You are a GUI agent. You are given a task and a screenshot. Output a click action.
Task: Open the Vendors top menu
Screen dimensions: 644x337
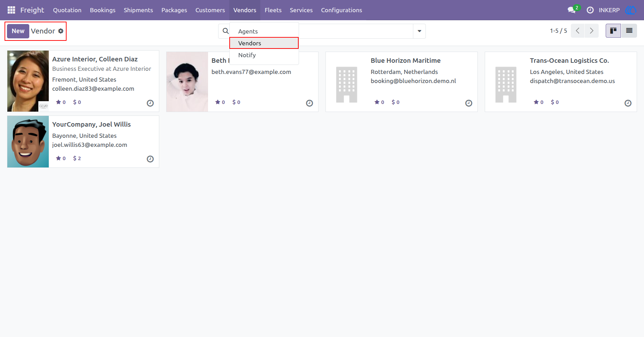245,10
